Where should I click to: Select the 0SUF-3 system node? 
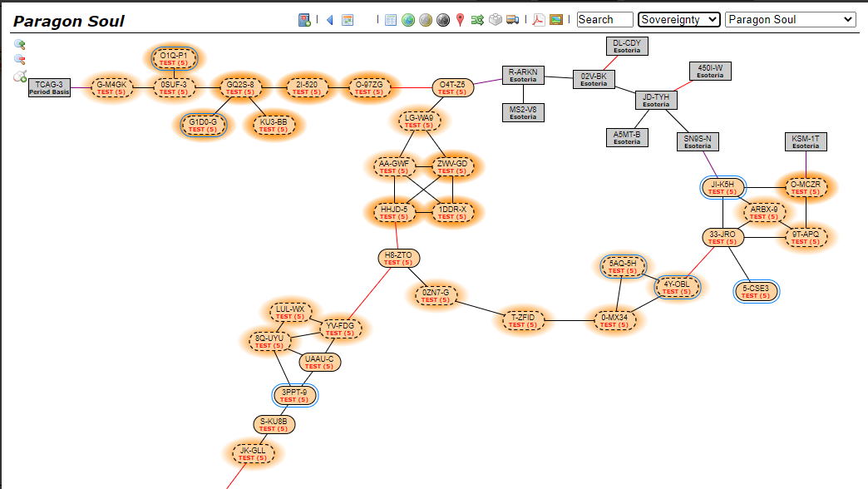tap(174, 87)
